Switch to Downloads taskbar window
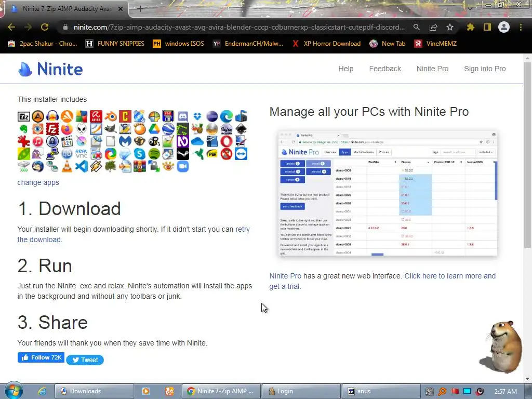532x399 pixels. 94,391
